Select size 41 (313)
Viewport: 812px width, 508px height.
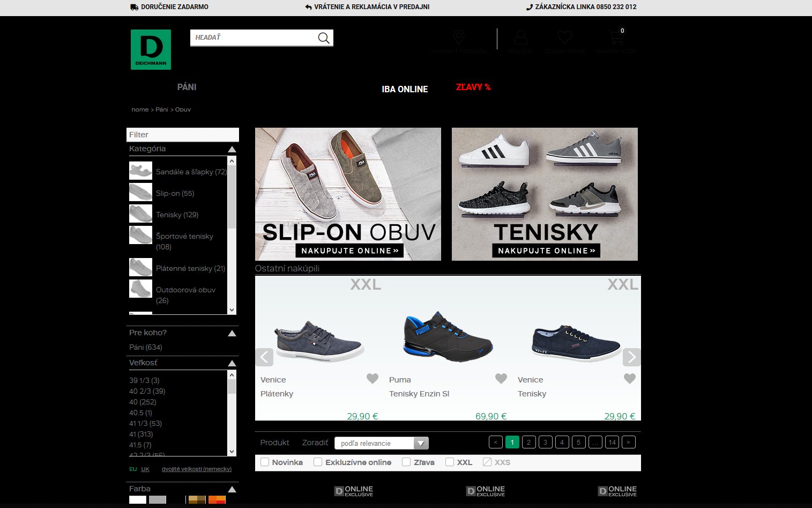point(141,434)
